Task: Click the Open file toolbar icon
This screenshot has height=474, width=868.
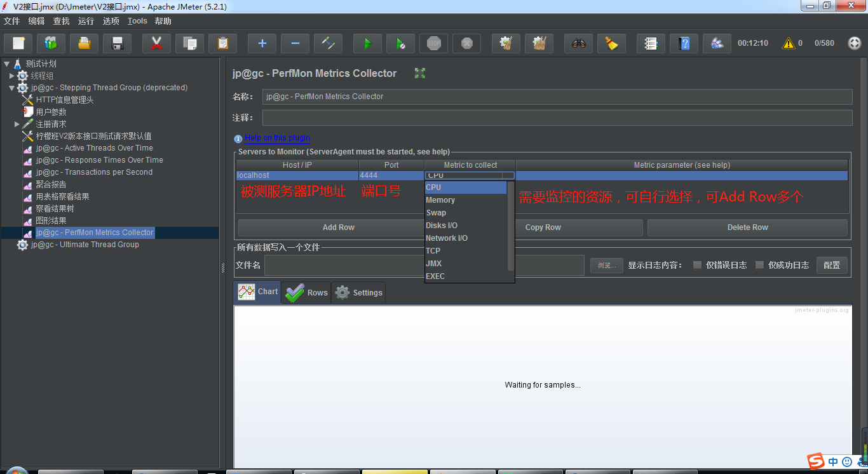Action: pyautogui.click(x=85, y=43)
